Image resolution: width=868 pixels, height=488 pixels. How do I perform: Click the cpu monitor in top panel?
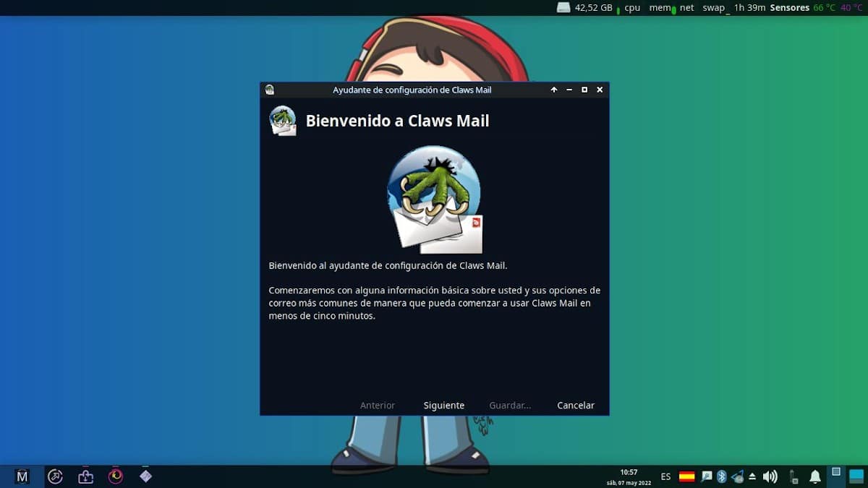(x=632, y=8)
